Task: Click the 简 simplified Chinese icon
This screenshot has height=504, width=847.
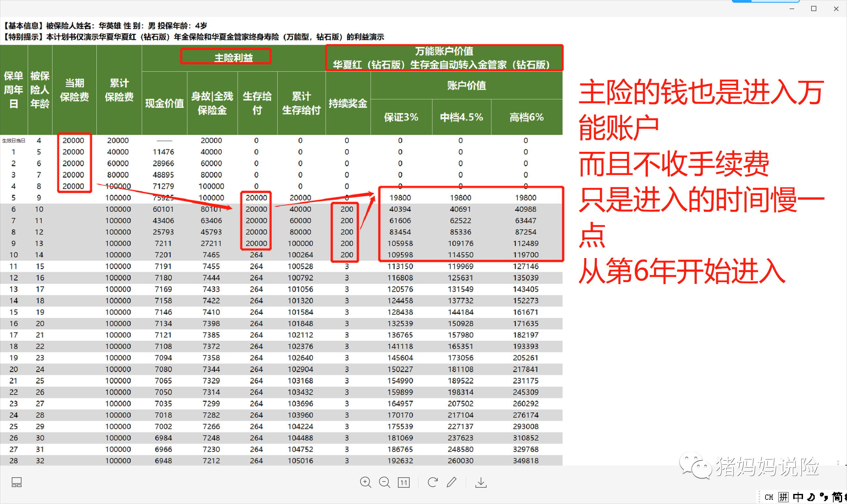Action: [x=837, y=497]
